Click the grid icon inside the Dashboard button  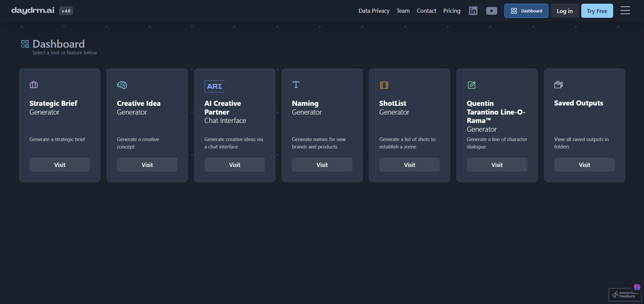[514, 11]
